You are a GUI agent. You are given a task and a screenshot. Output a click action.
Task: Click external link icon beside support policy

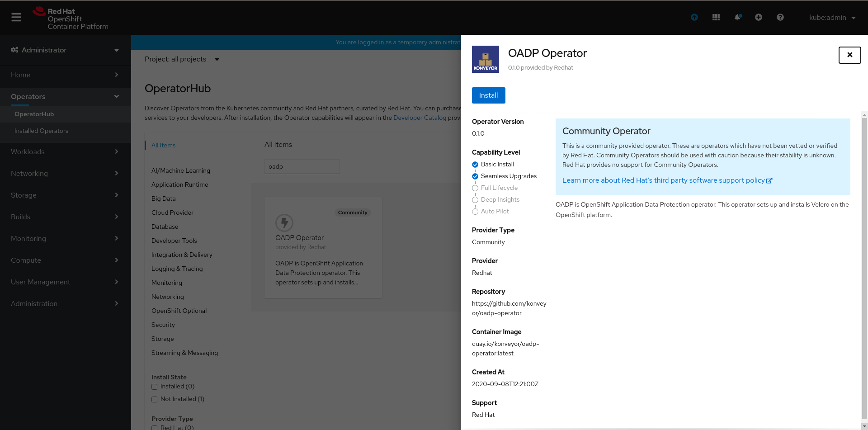coord(769,181)
